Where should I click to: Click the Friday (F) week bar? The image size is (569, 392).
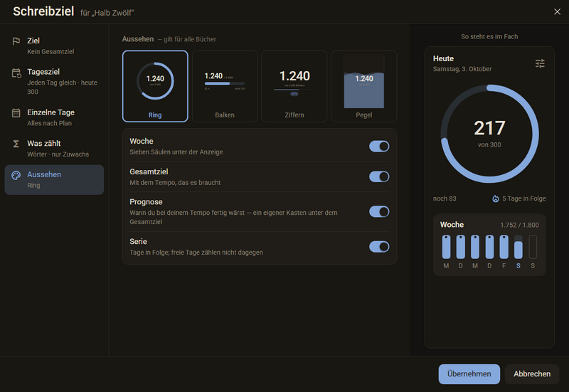click(x=504, y=247)
